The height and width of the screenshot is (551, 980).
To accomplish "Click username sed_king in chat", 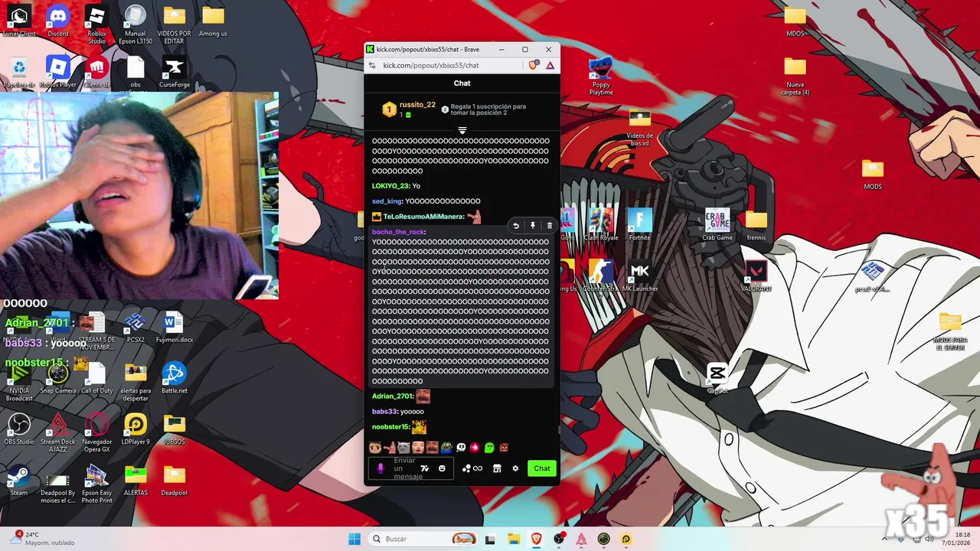I will coord(387,201).
